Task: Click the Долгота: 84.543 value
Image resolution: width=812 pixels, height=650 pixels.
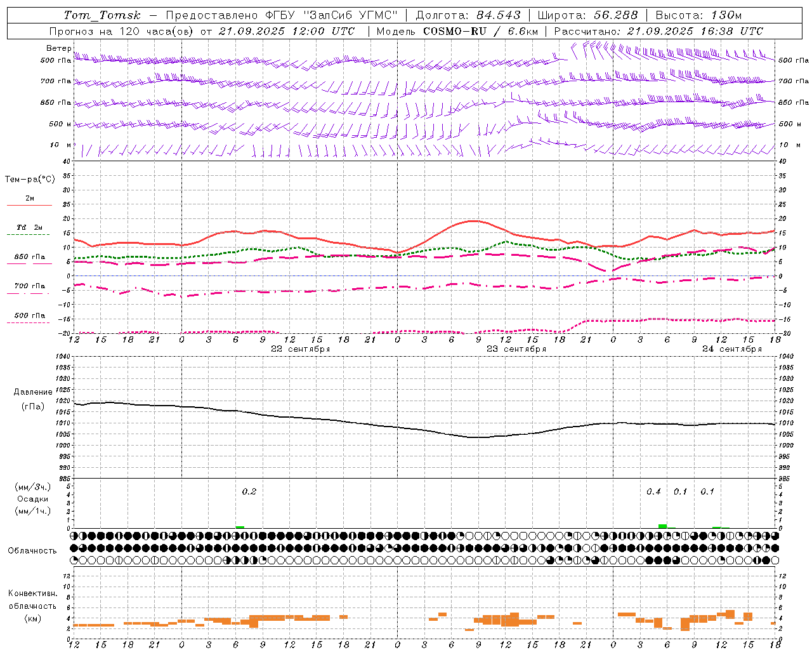Action: click(468, 15)
